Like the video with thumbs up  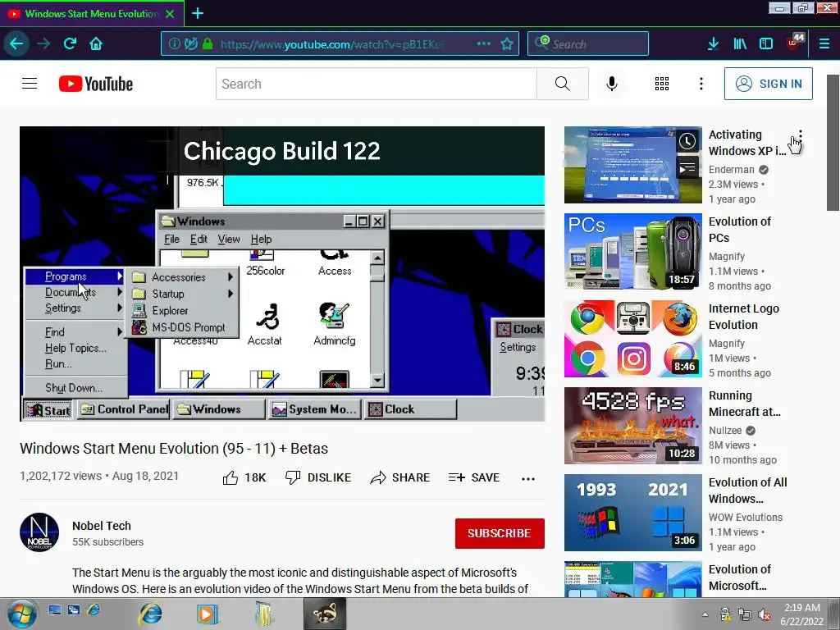(x=244, y=477)
